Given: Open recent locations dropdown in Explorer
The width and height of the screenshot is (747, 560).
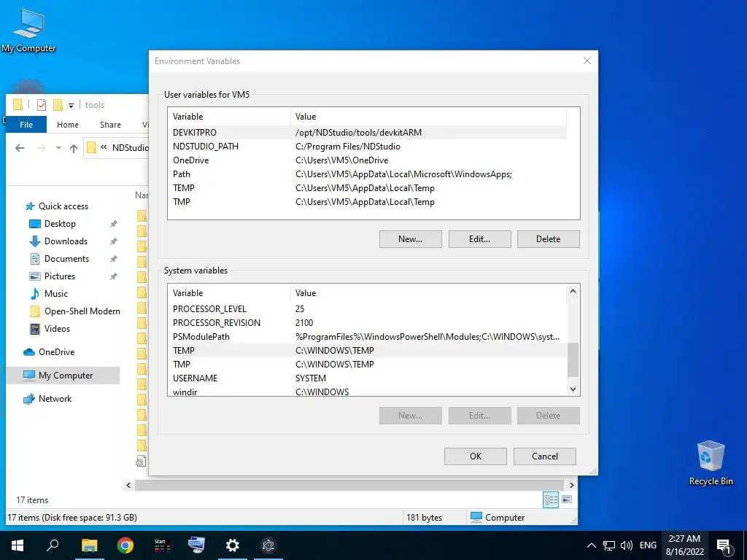Looking at the screenshot, I should tap(58, 148).
